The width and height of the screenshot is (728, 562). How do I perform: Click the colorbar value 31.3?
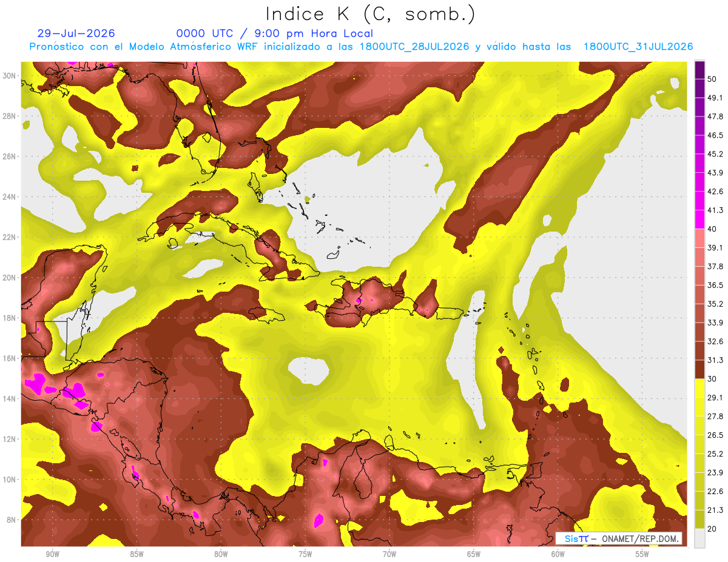715,360
